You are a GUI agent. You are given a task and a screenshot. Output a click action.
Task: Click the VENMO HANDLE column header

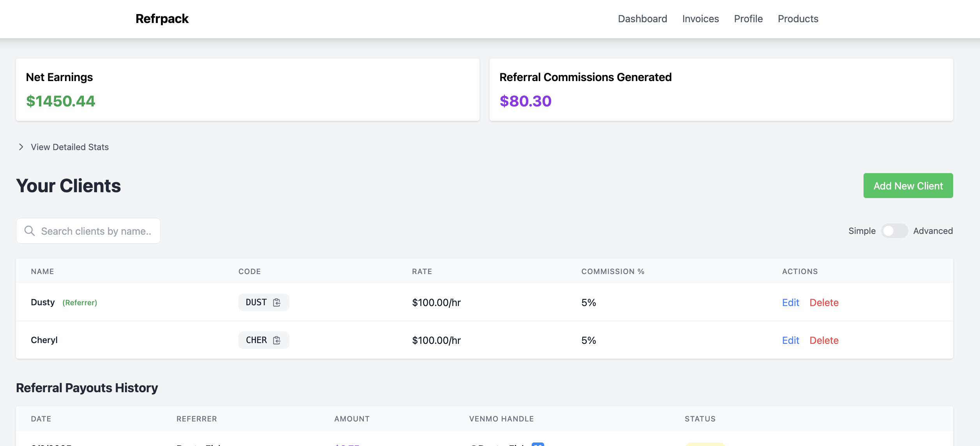501,419
